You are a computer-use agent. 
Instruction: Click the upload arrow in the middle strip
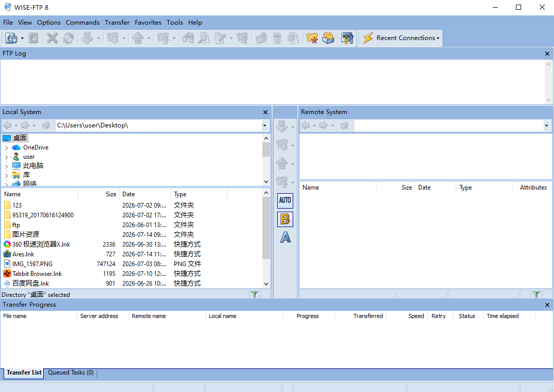point(282,163)
